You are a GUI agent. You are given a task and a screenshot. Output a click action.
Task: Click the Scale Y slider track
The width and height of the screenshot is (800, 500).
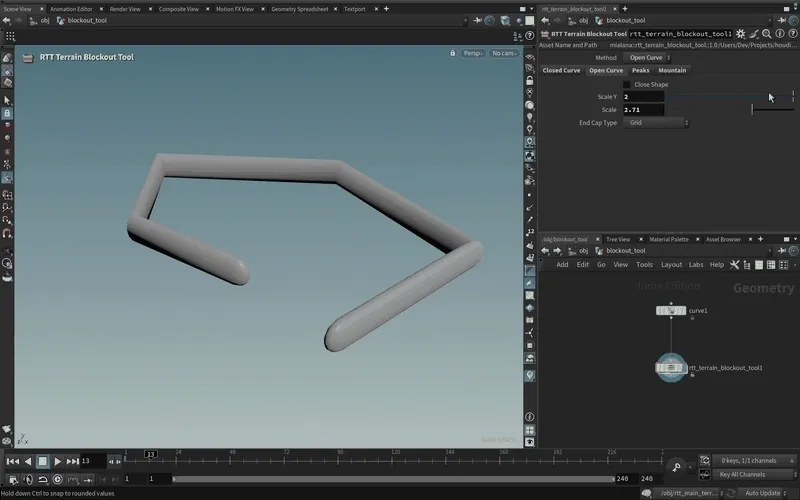tap(731, 96)
